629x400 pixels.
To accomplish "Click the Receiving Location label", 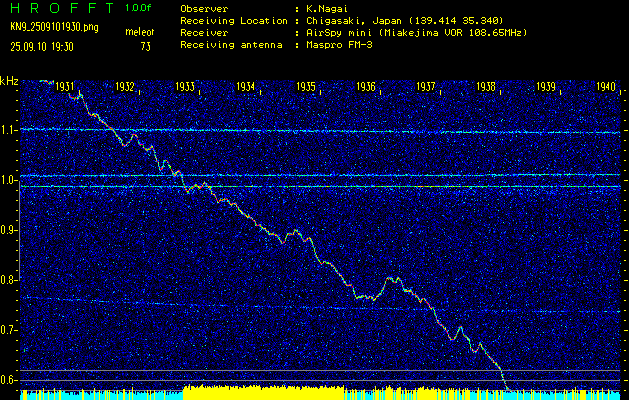I will tap(234, 20).
